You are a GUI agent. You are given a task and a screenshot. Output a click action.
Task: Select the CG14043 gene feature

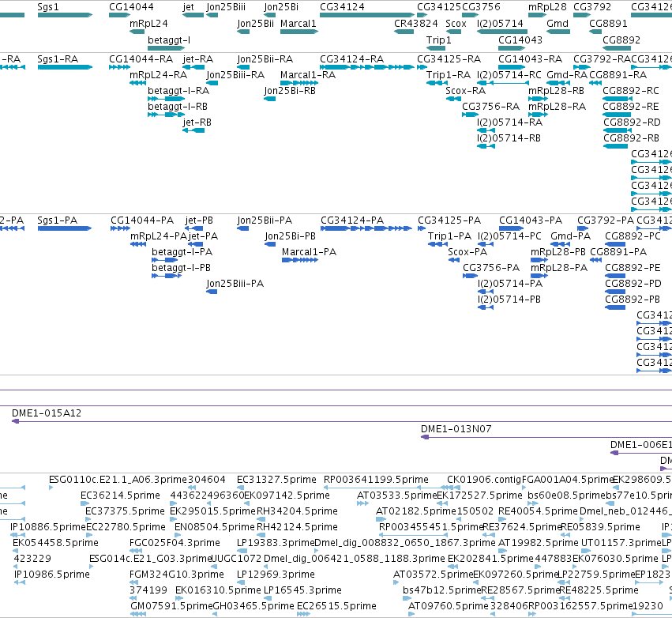(512, 48)
